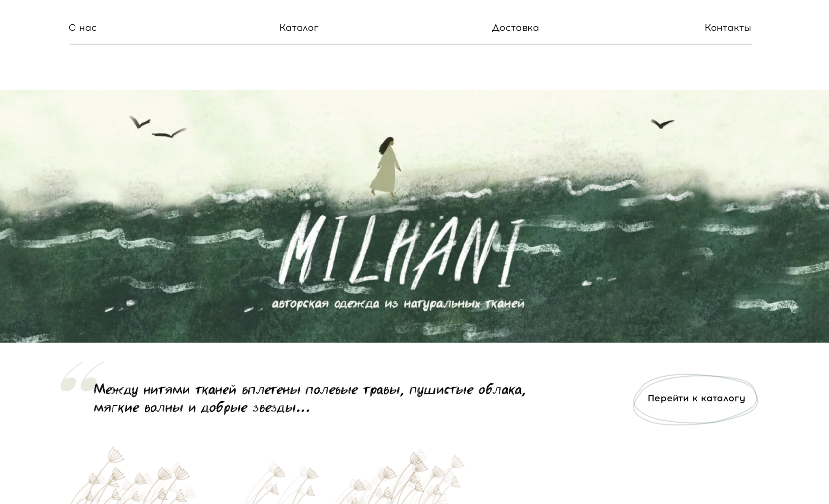Select the walking woman figure in banner

tap(385, 167)
